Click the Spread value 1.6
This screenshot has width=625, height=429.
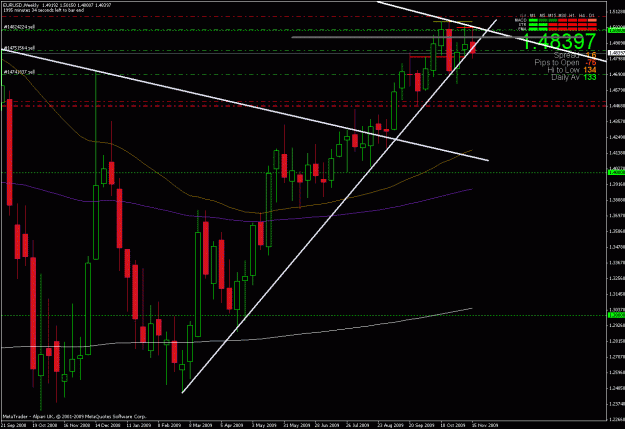click(x=591, y=55)
